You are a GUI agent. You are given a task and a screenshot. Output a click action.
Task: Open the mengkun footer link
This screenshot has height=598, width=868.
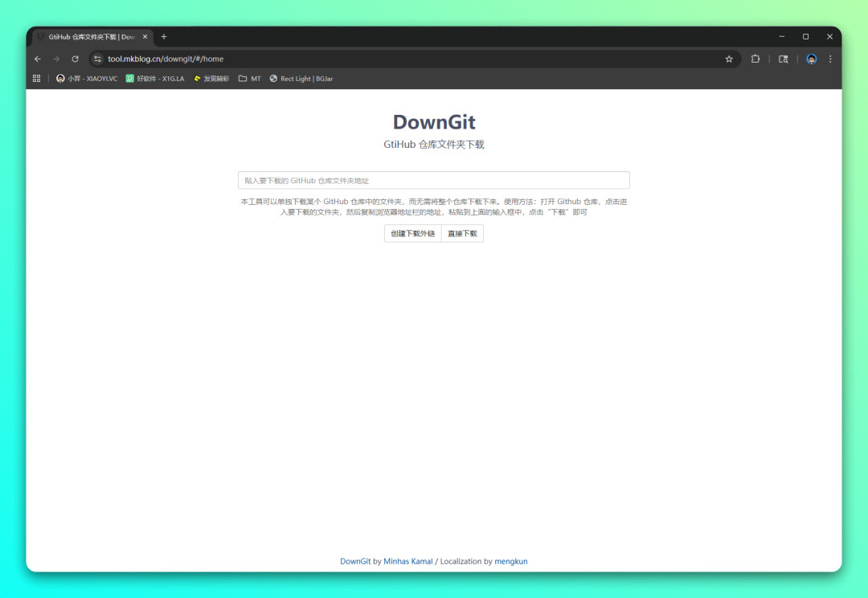(x=510, y=561)
